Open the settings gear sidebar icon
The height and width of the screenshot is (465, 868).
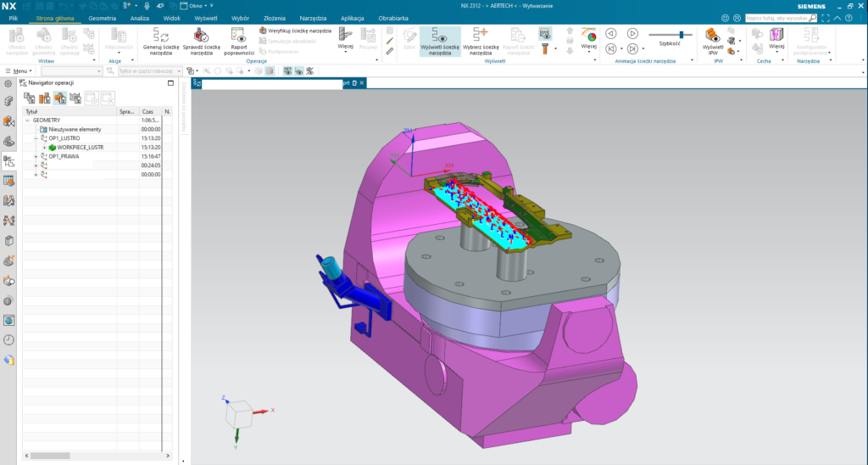8,84
